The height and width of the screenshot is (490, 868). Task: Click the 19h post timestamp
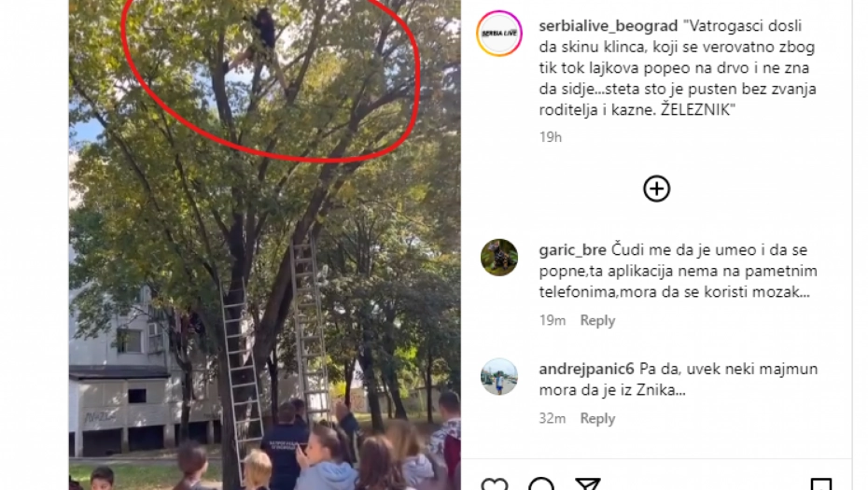coord(551,137)
